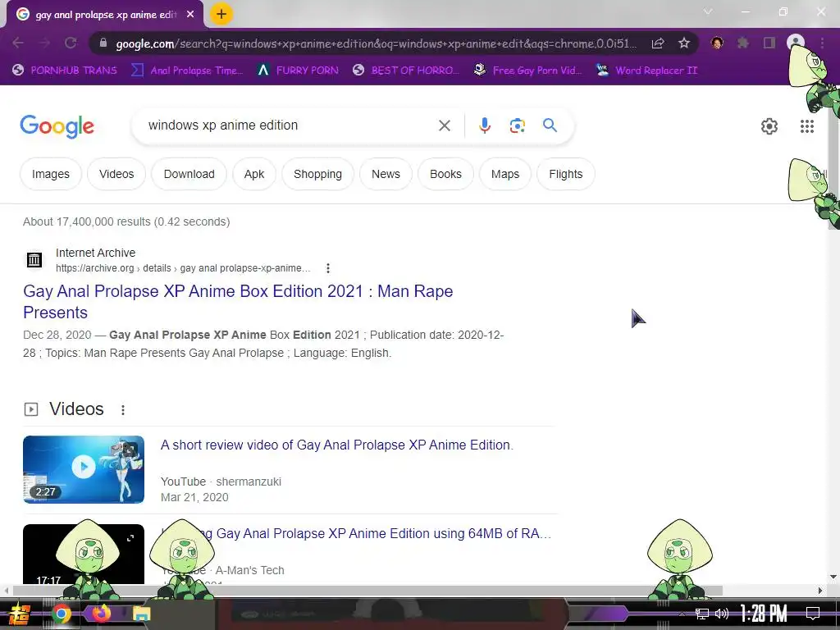Select the Apk filter chip

pyautogui.click(x=254, y=174)
